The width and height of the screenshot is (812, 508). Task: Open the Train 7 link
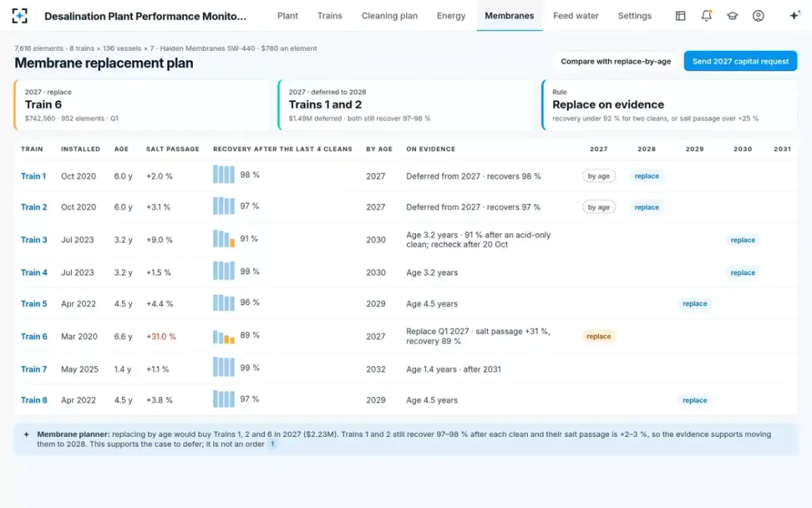34,369
